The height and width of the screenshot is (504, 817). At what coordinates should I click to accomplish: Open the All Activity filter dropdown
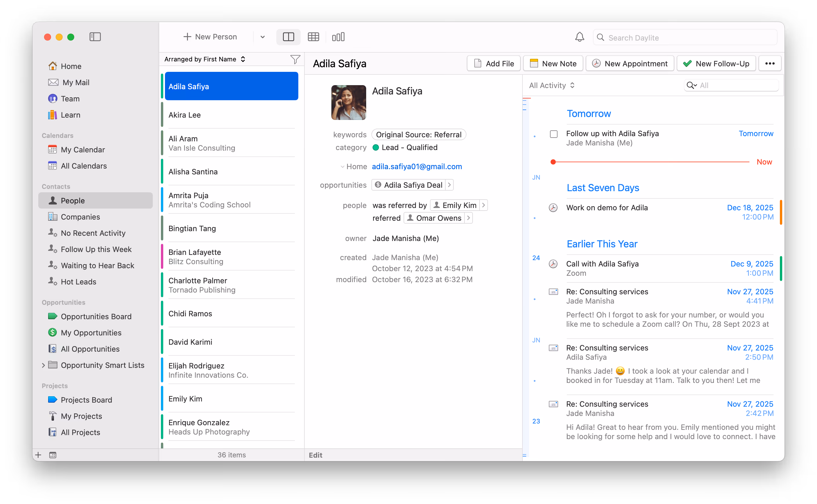[551, 86]
